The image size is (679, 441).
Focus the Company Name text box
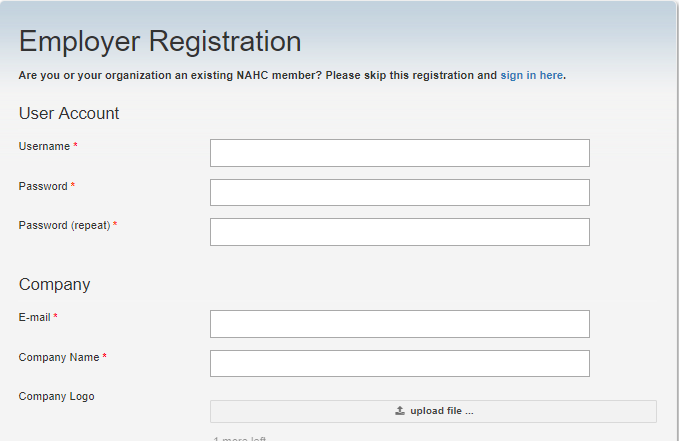tap(399, 363)
